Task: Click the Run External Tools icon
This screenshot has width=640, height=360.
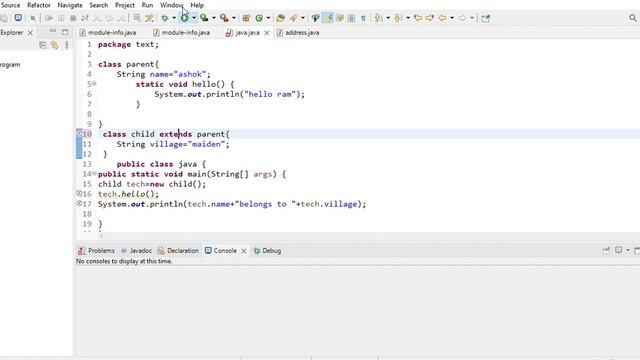Action: [x=224, y=18]
